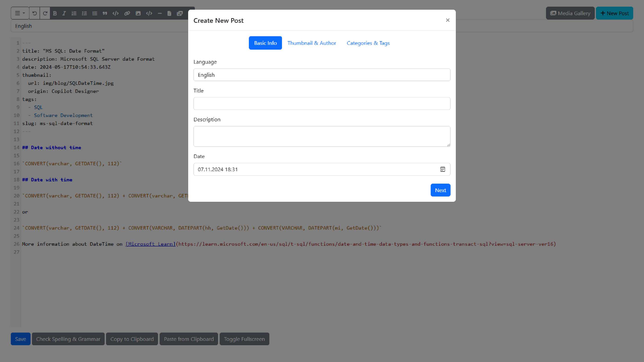Expand the toolbar mode menu
The image size is (644, 362).
coord(20,13)
